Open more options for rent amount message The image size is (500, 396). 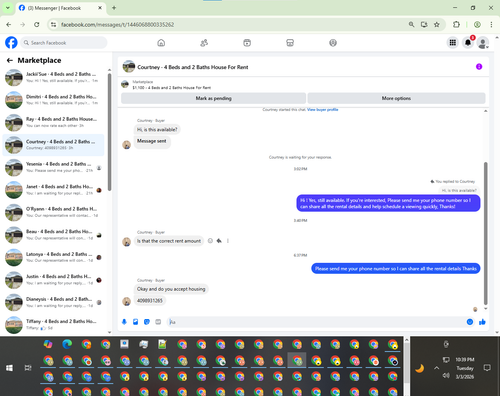tap(228, 241)
